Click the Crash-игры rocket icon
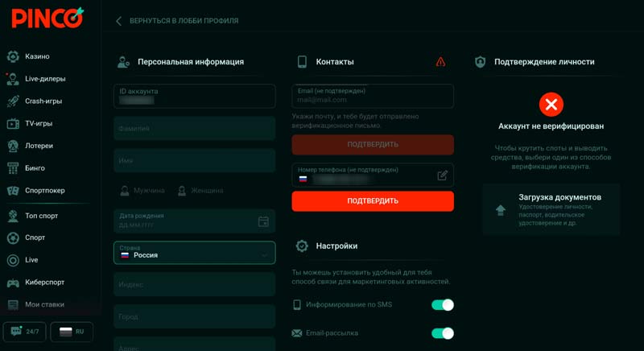Screen dimensions: 644x351 pos(13,101)
